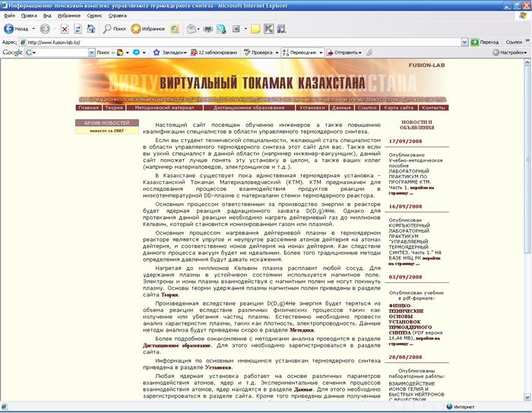Click the Back (Назад) arrow button
Screen dimensions: 532x413
click(x=18, y=29)
